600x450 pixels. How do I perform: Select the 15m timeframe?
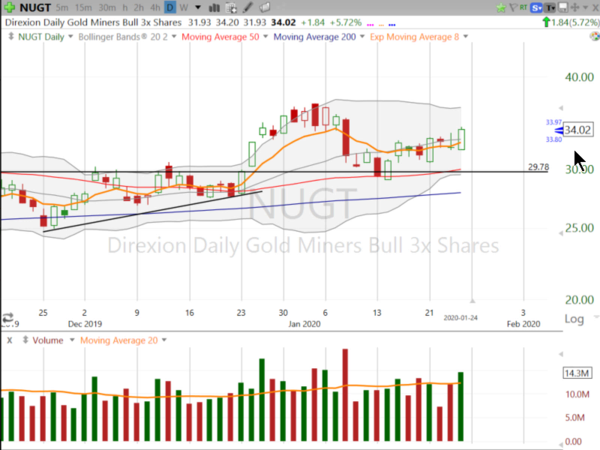83,8
